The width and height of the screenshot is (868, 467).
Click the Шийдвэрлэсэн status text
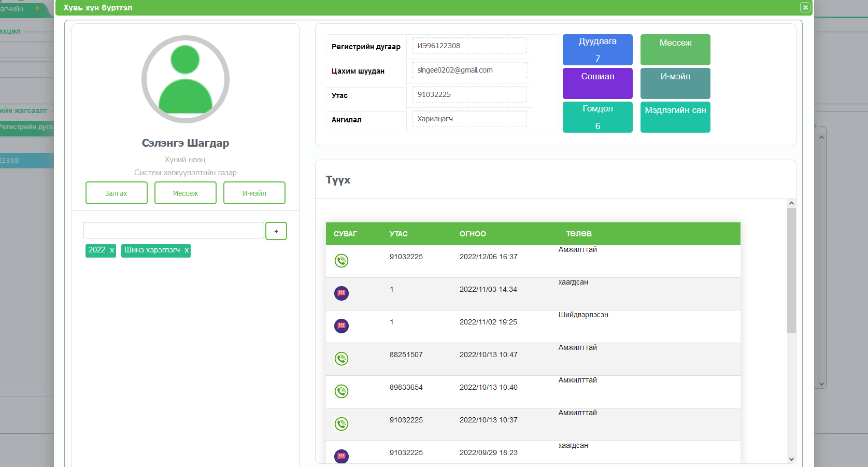[x=584, y=315]
